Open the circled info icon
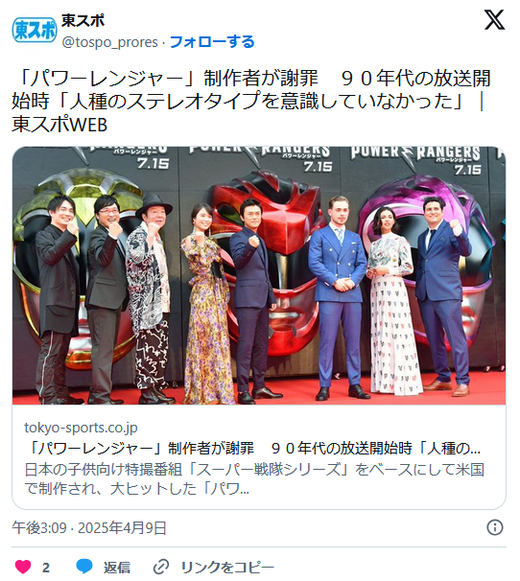 [495, 527]
